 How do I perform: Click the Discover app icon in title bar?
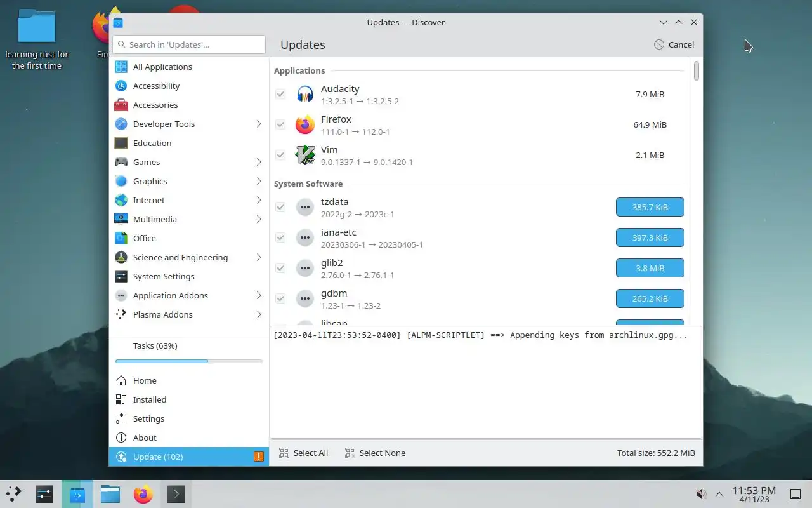coord(118,23)
